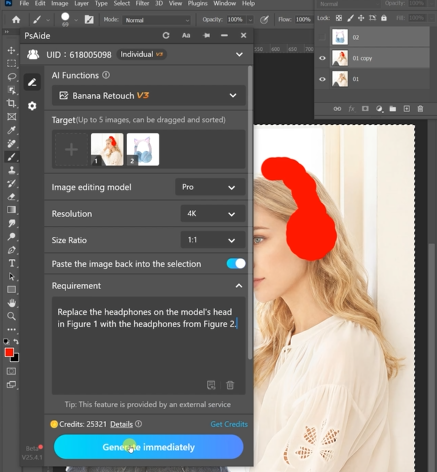Open the Resolution 4K dropdown
The height and width of the screenshot is (472, 437).
click(x=213, y=214)
